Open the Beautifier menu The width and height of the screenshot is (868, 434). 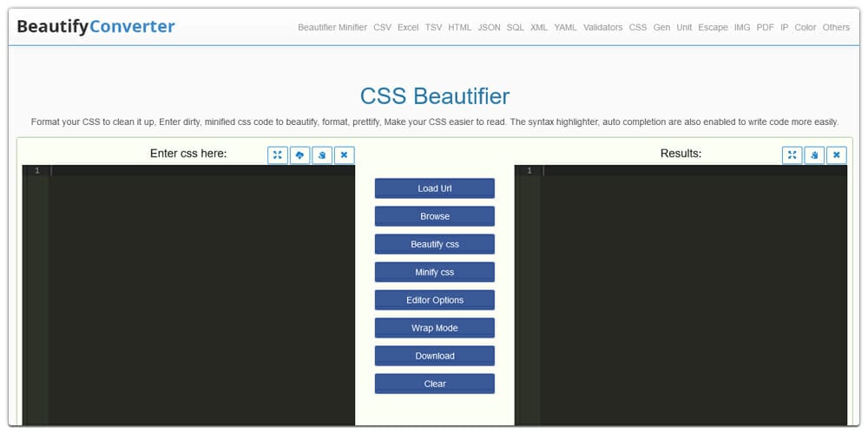click(x=317, y=27)
